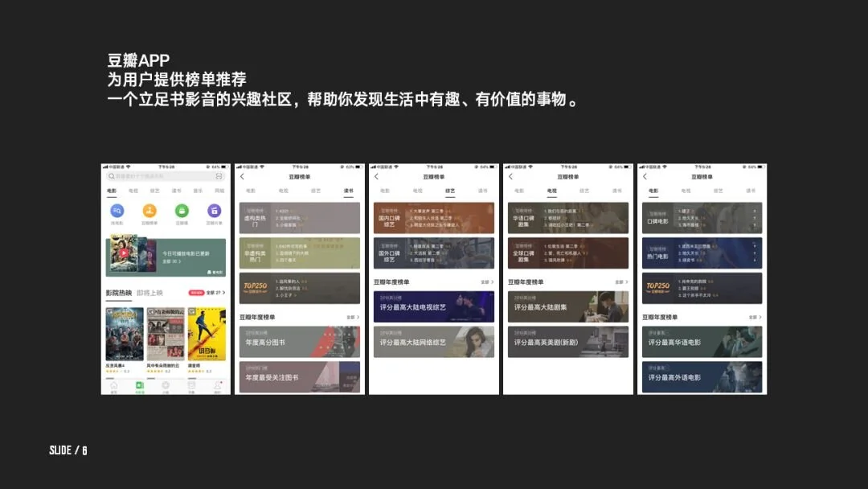Viewport: 868px width, 489px height.
Task: Open the 年度最受关注图书 annual card
Action: (x=300, y=377)
